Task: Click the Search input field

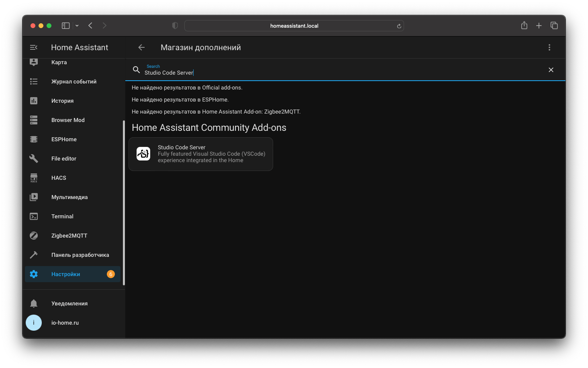Action: 341,73
